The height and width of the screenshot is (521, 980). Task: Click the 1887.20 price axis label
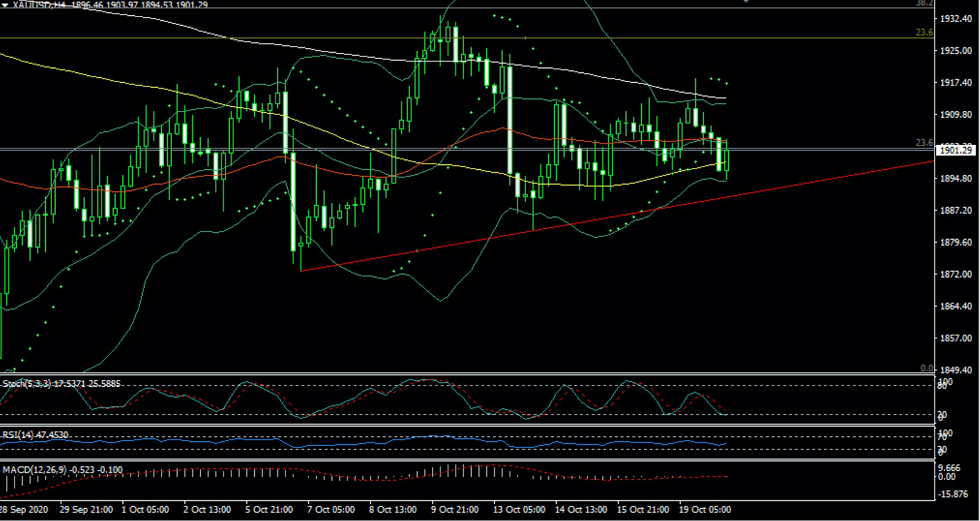(956, 210)
